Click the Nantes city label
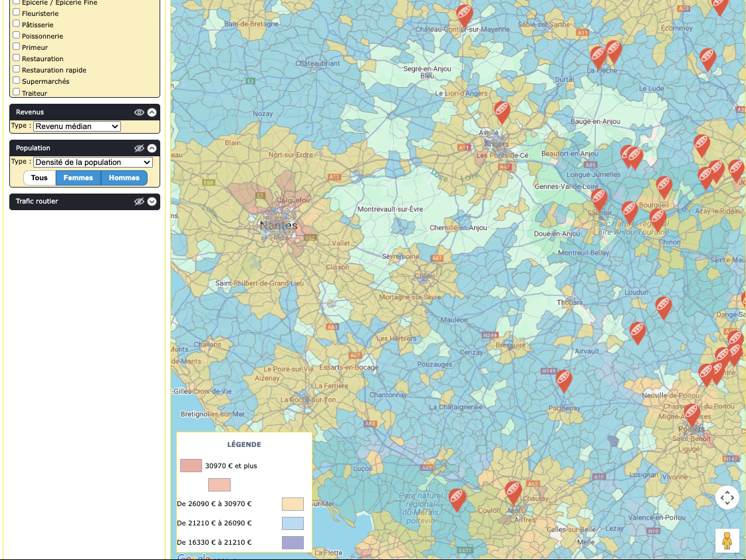The width and height of the screenshot is (746, 560). pyautogui.click(x=279, y=225)
